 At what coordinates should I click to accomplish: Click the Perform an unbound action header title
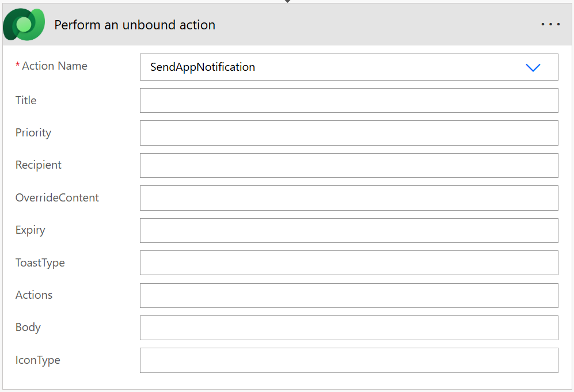(135, 25)
